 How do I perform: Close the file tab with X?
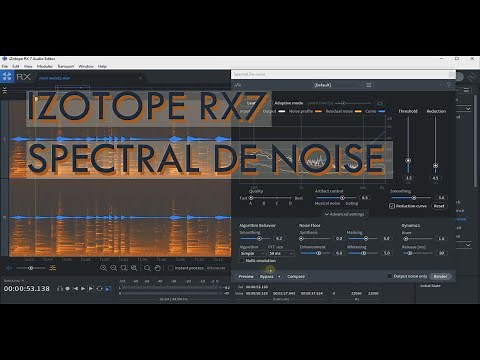click(x=140, y=78)
